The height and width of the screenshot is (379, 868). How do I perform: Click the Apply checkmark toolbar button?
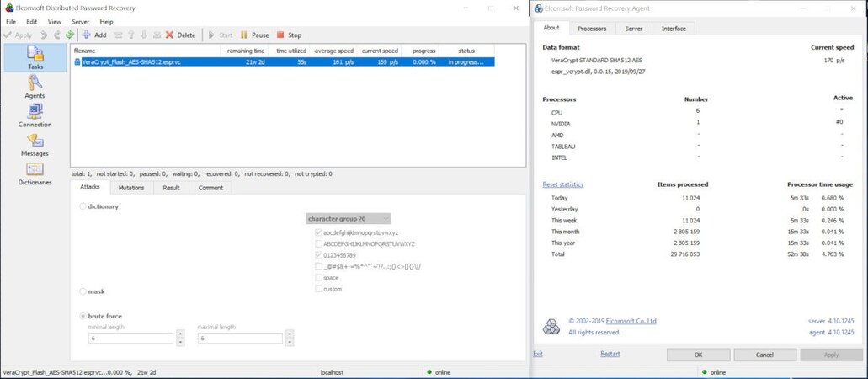[18, 35]
